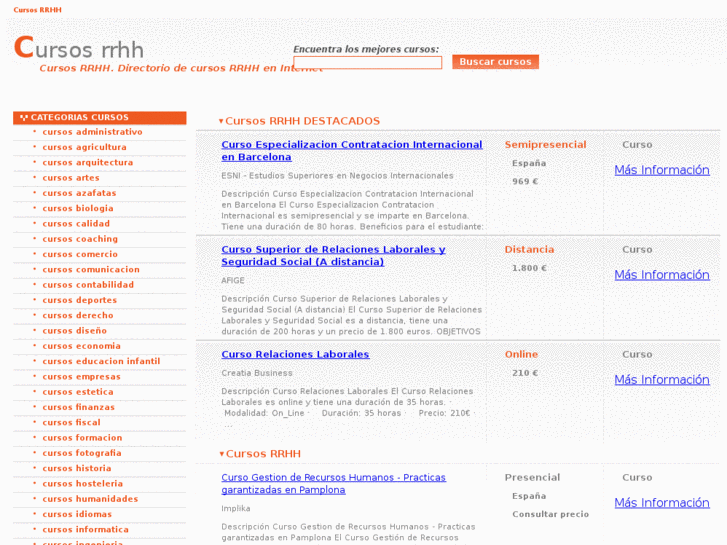Click the Online modality label
Image resolution: width=727 pixels, height=545 pixels.
[522, 355]
